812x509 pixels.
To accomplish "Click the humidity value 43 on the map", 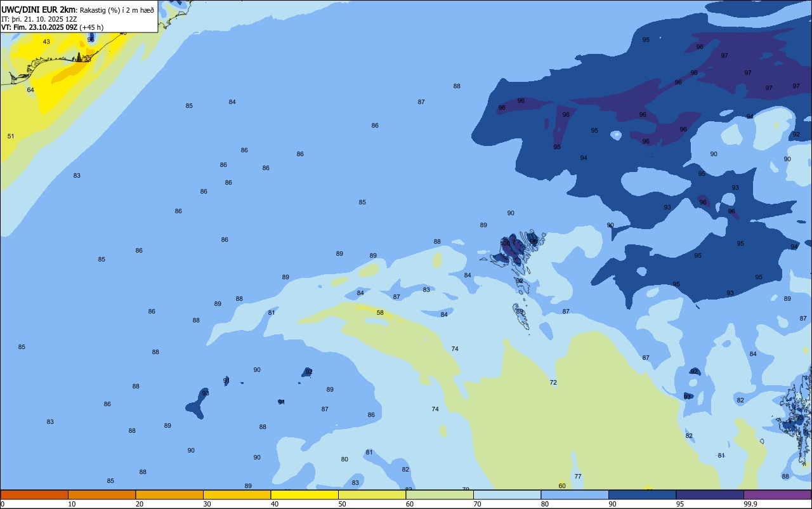I will point(46,42).
